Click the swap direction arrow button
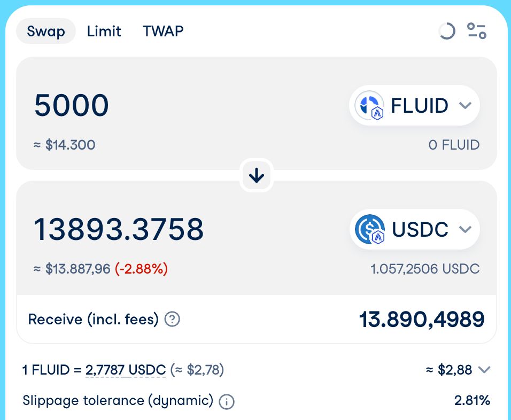 [x=257, y=175]
